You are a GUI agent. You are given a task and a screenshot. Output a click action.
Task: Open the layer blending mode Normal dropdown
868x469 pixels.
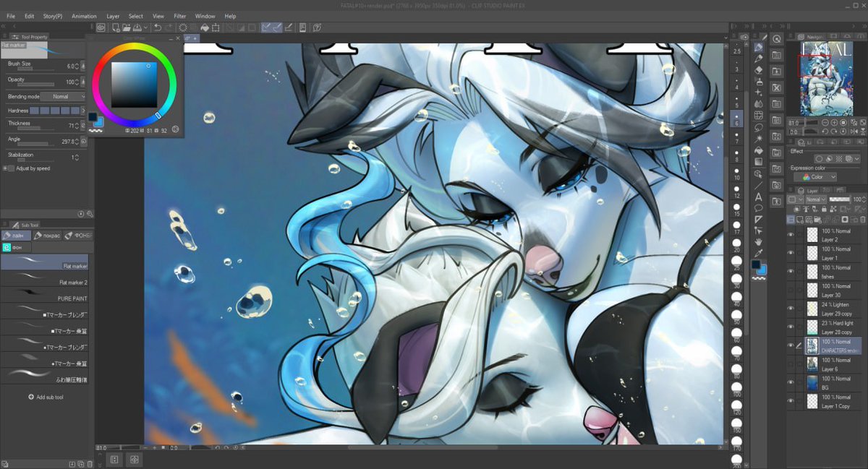click(815, 199)
